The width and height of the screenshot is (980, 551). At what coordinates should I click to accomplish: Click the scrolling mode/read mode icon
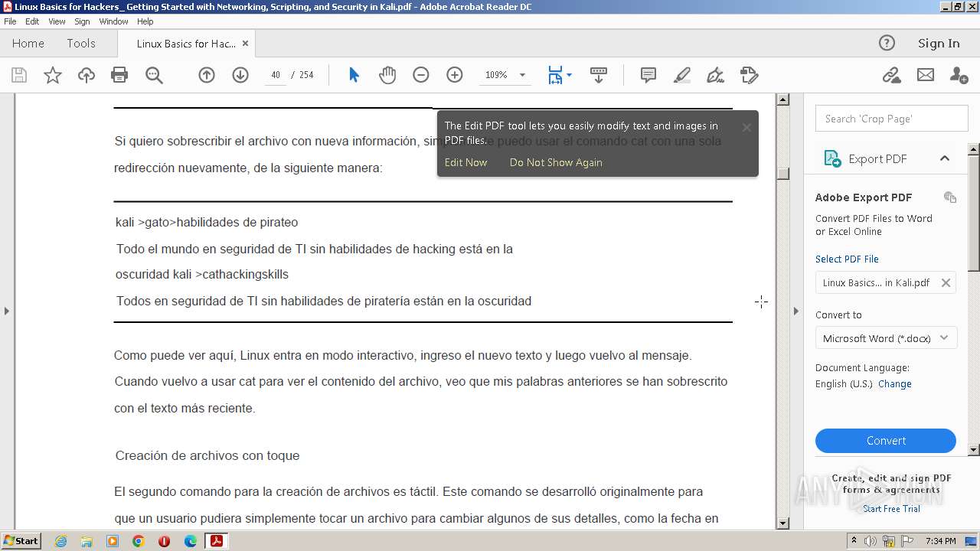pyautogui.click(x=599, y=75)
